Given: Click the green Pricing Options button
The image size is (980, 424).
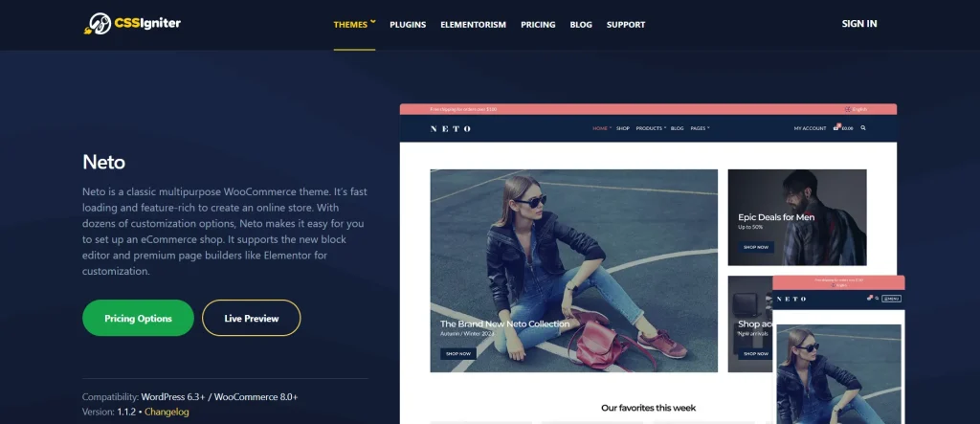Looking at the screenshot, I should 138,318.
